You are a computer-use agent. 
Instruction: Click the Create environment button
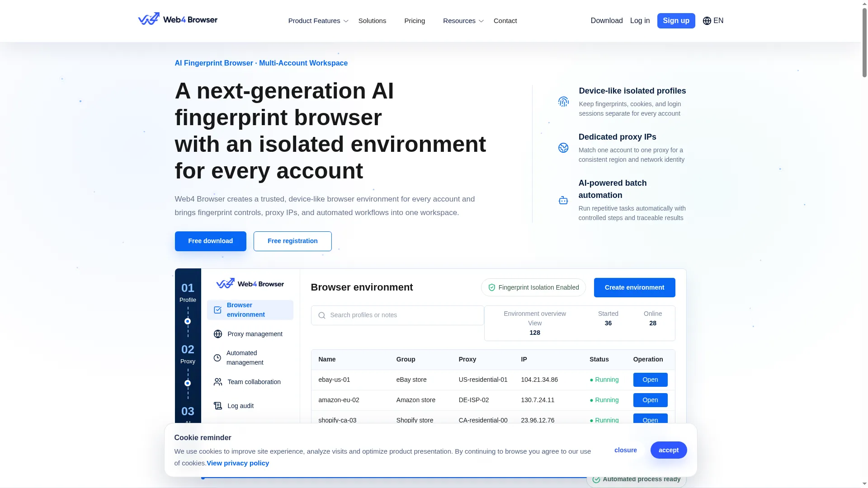(x=634, y=287)
